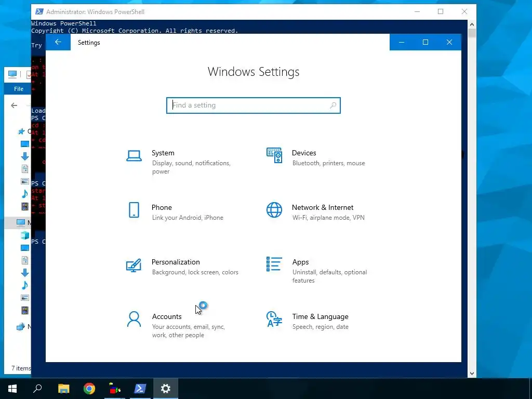Viewport: 532px width, 399px height.
Task: Select the Videos film icon under Quick access
Action: click(x=25, y=206)
